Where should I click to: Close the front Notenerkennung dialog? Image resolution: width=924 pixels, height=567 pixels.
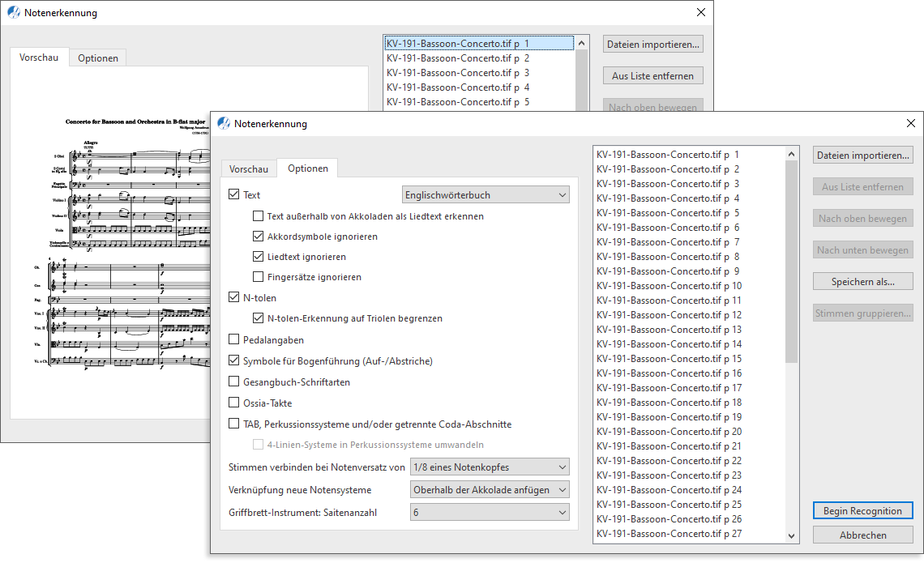coord(911,124)
